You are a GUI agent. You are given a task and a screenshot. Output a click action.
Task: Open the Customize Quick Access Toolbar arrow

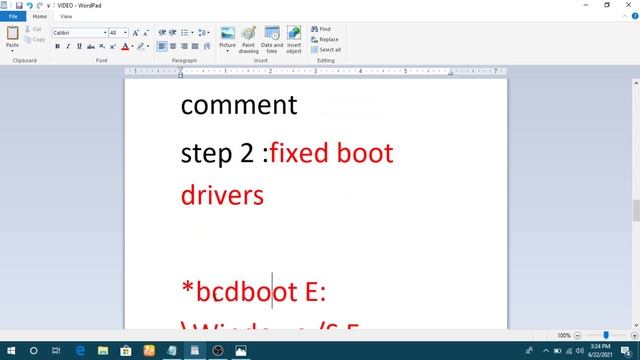[49, 6]
